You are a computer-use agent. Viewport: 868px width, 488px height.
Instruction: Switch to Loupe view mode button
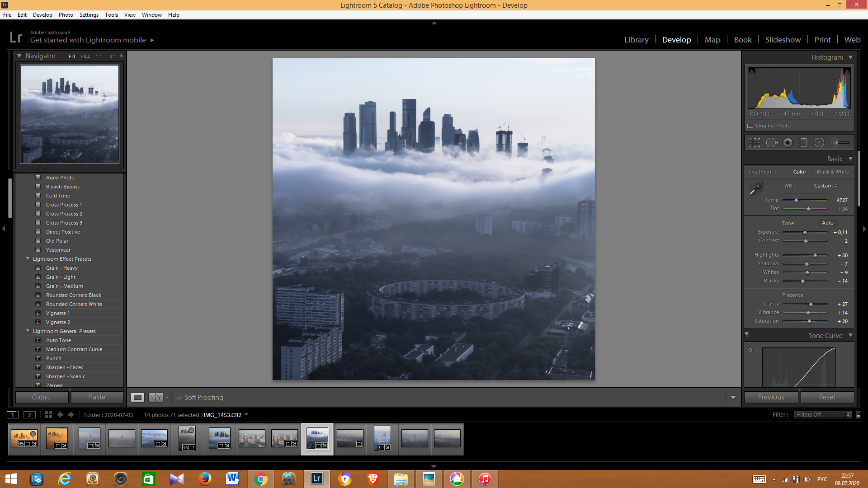(137, 398)
